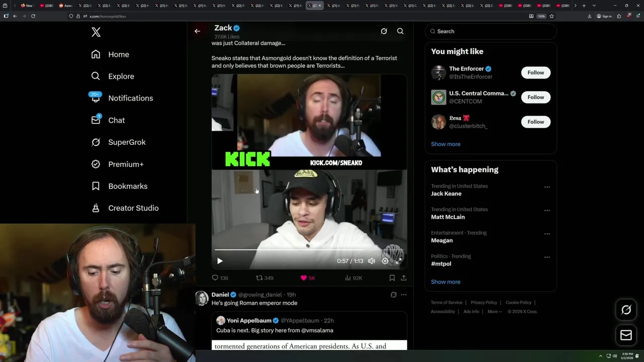Open a new browser tab
This screenshot has width=644, height=362.
coord(584,6)
